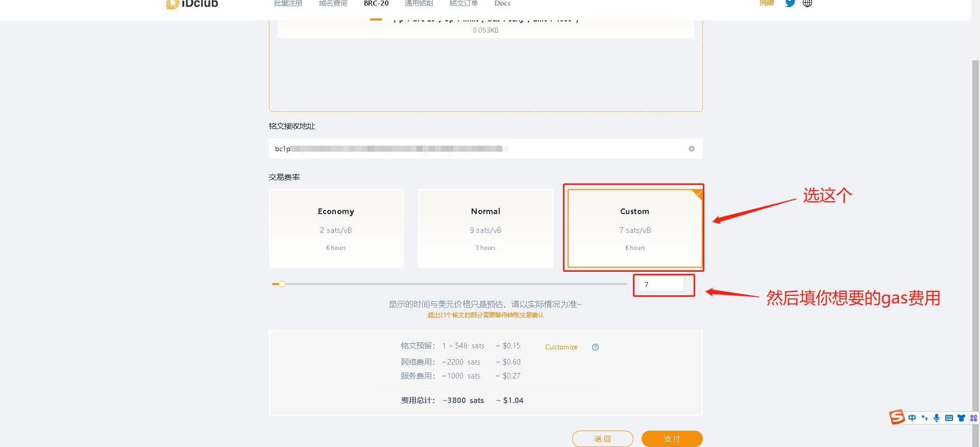Toggle Sogou punctuation mode button
Screen dimensions: 980x447
pos(924,418)
